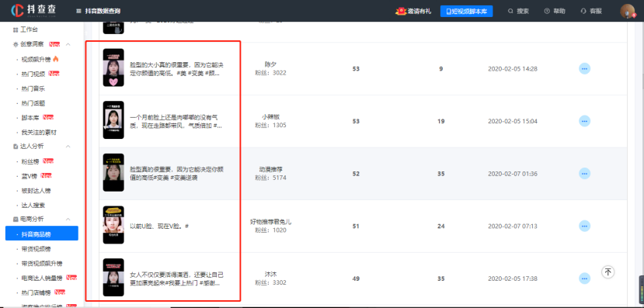Screen dimensions: 644x308
Task: Open 搜索 in the top bar
Action: [518, 12]
